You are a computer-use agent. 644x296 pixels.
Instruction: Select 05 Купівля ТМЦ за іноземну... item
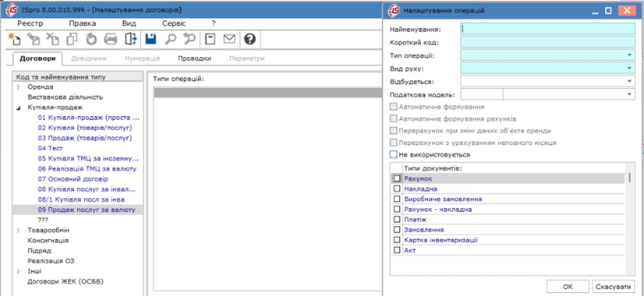coord(88,158)
